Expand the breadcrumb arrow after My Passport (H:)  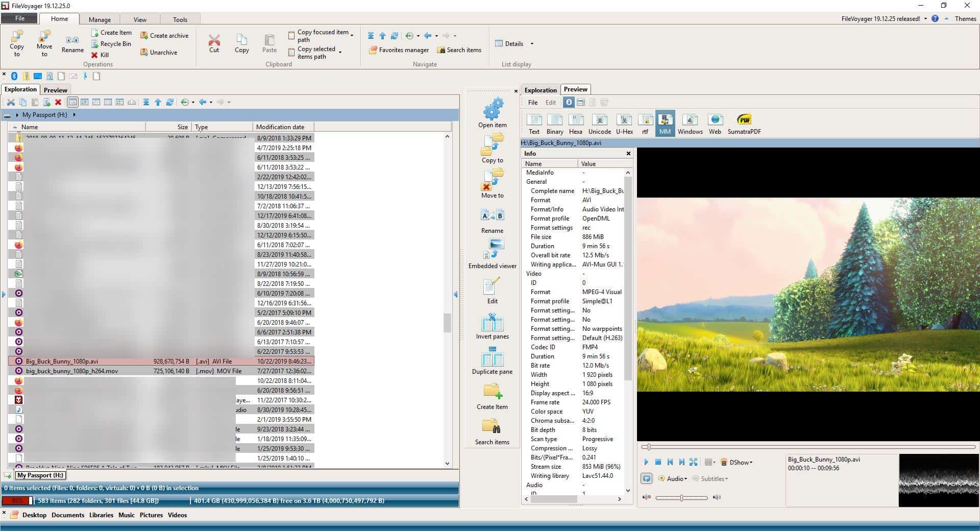75,115
